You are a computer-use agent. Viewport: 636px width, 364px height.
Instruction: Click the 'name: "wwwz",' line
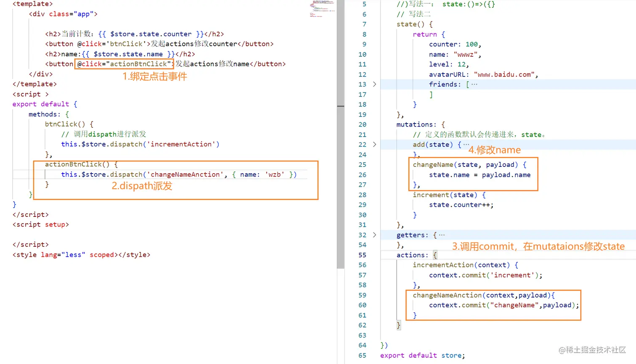pyautogui.click(x=455, y=55)
